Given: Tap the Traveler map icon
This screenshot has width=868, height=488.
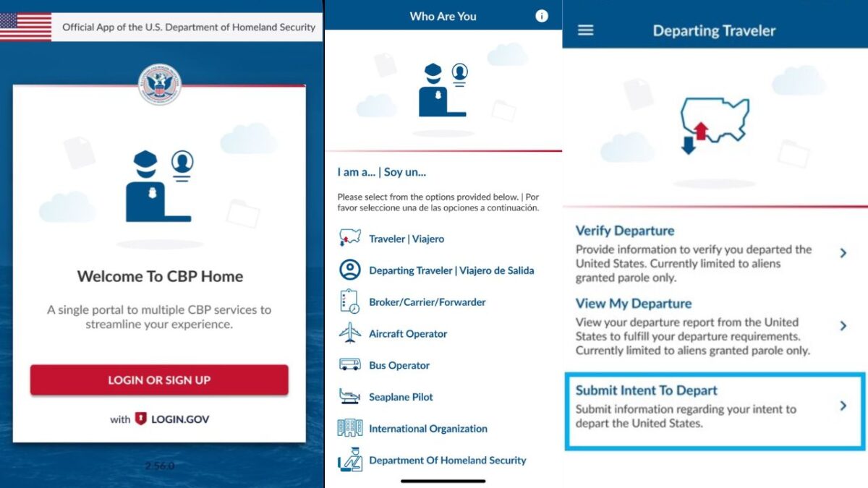Looking at the screenshot, I should point(350,238).
